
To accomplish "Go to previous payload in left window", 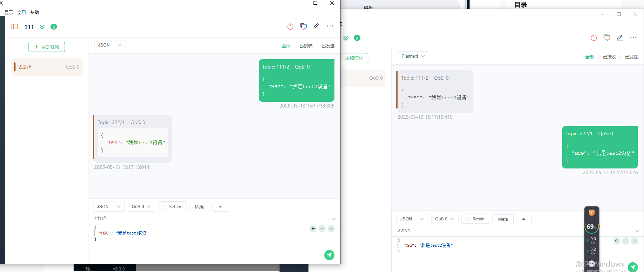I will pyautogui.click(x=313, y=229).
